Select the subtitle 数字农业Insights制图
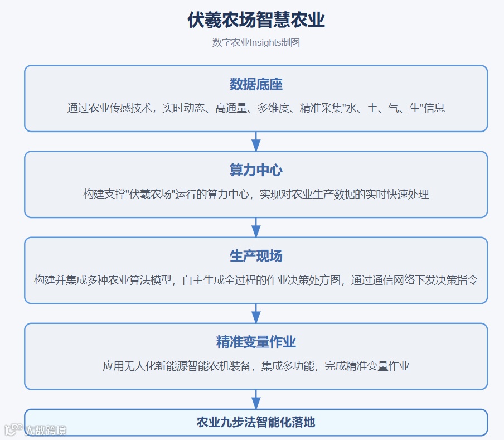The image size is (504, 440). pos(256,42)
